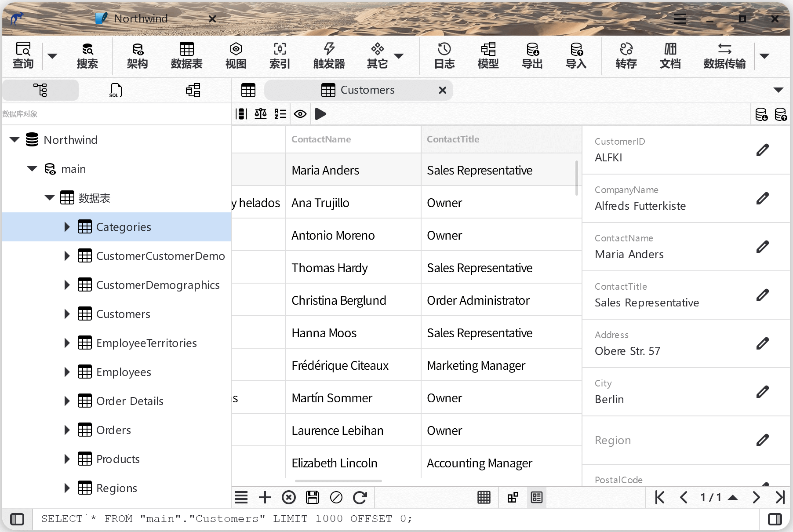Run query with the play button
The height and width of the screenshot is (532, 793).
321,114
